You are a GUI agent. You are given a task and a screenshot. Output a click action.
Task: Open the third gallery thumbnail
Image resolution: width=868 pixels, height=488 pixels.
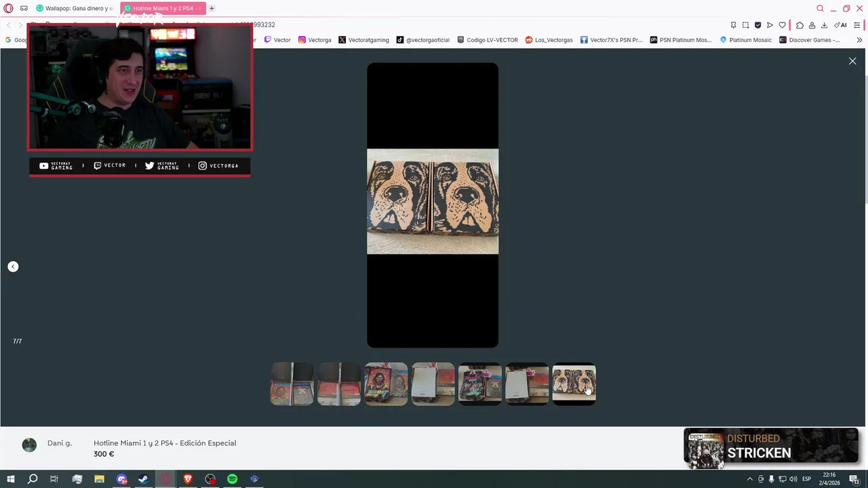pos(386,384)
